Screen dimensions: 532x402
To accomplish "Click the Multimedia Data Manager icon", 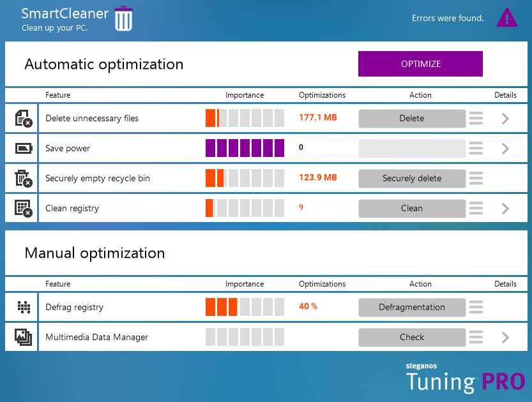I will tap(23, 337).
